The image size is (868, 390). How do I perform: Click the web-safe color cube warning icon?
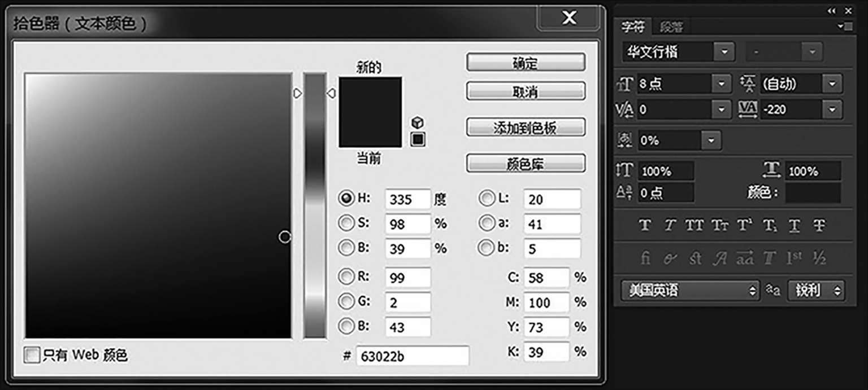[x=418, y=122]
